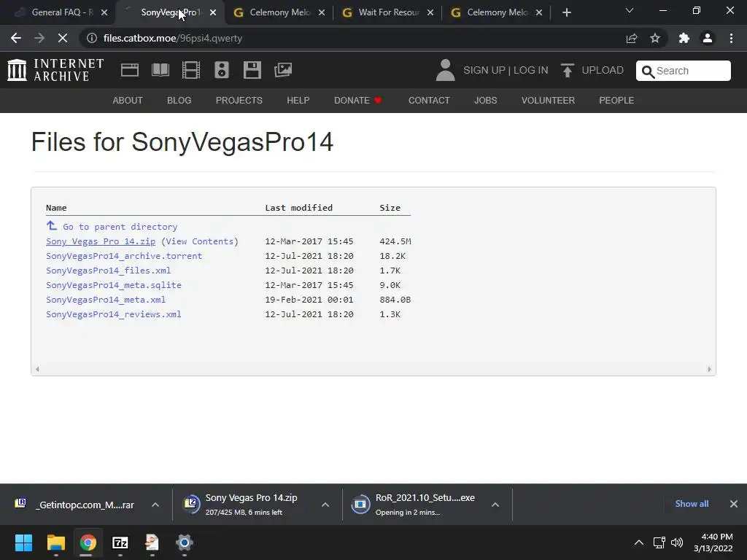
Task: Open the Audio speaker icon
Action: coord(222,70)
